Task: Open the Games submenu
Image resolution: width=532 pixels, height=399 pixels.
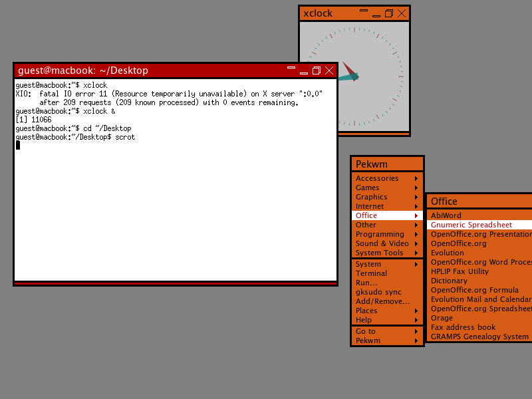Action: click(387, 188)
